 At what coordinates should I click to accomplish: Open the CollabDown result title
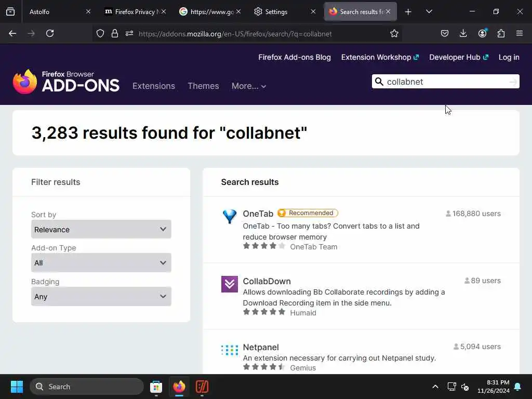click(267, 281)
